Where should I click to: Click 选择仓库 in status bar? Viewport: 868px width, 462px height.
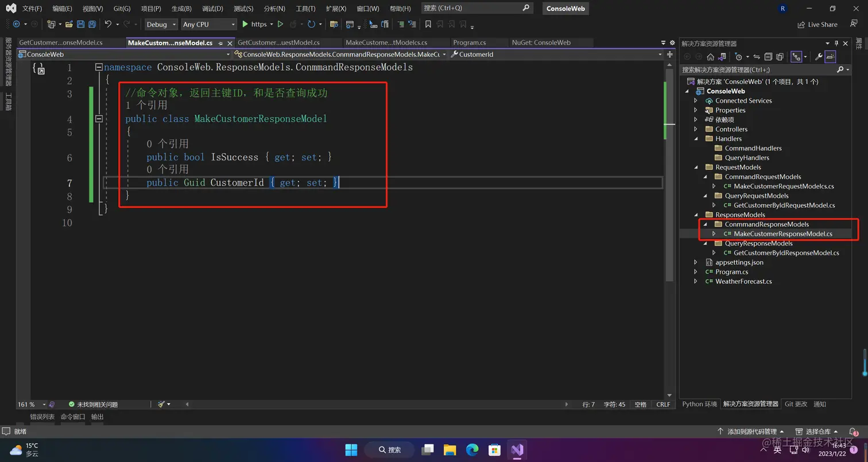[x=817, y=432]
